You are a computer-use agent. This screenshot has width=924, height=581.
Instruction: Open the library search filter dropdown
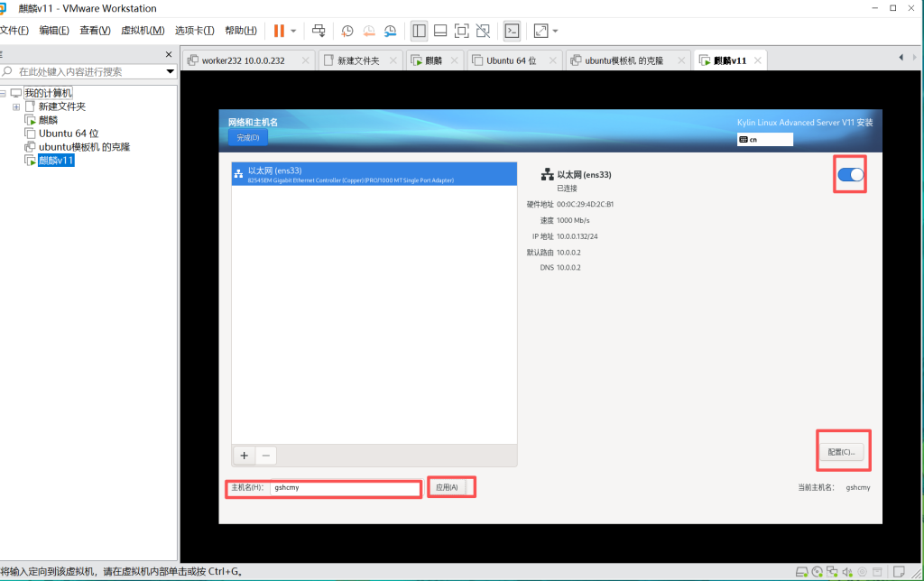pyautogui.click(x=170, y=71)
